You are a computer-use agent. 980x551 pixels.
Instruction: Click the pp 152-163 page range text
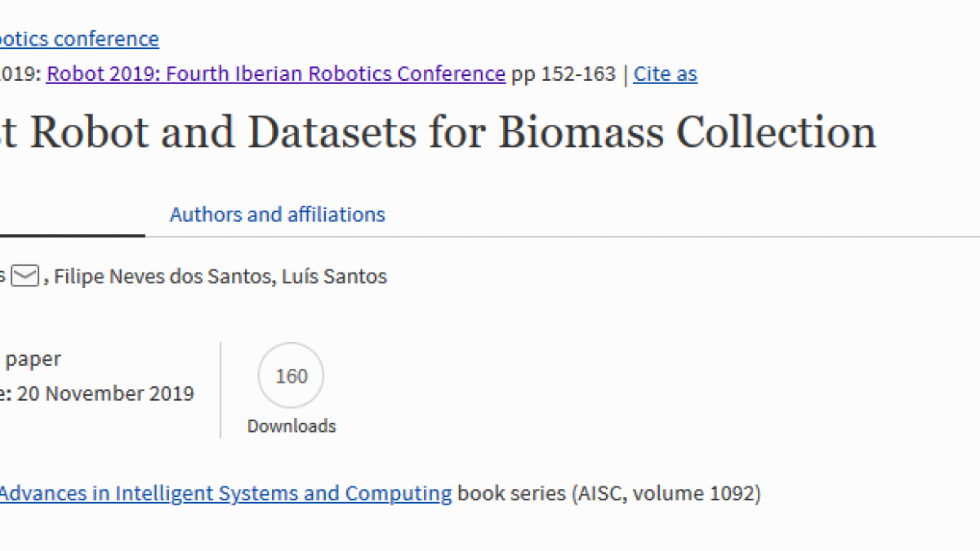(565, 73)
